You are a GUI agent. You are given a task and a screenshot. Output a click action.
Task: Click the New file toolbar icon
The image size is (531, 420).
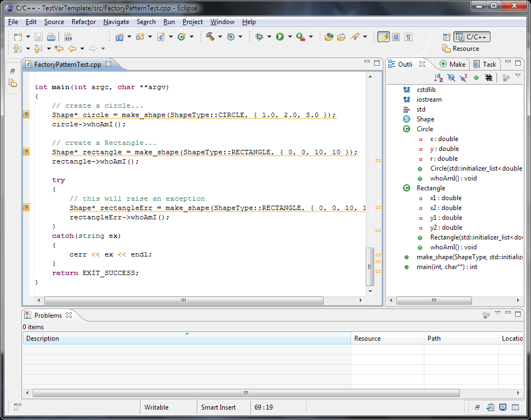point(18,37)
